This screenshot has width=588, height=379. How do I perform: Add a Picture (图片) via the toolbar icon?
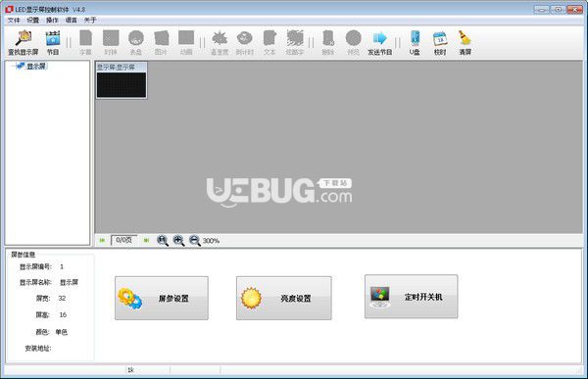(x=162, y=38)
